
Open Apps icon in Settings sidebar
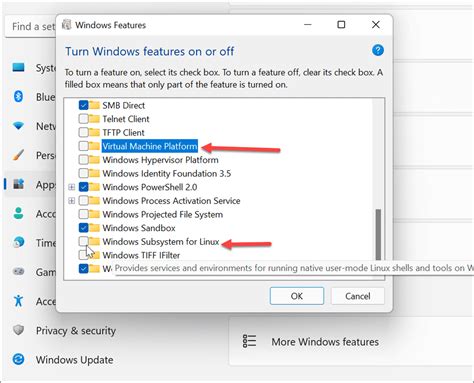pos(18,184)
